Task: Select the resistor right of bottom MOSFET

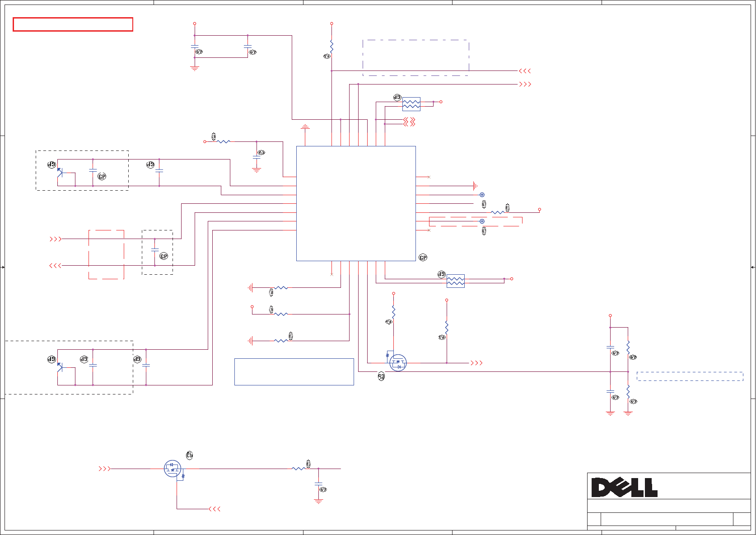Action: [x=299, y=469]
